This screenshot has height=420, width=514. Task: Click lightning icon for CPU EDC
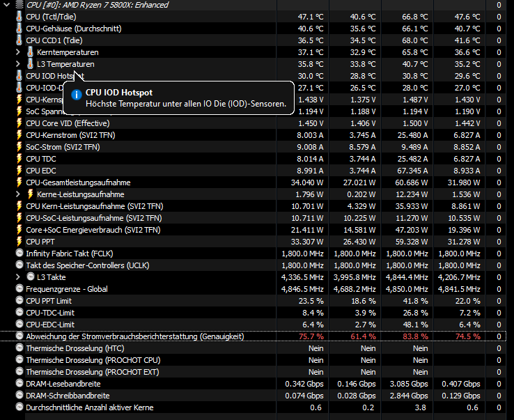click(x=20, y=171)
